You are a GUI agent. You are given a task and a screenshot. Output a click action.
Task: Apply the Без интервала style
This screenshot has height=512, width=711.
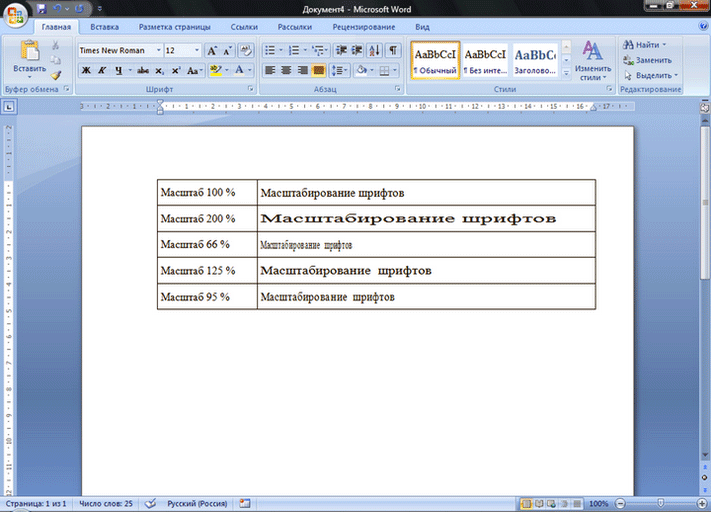[485, 60]
